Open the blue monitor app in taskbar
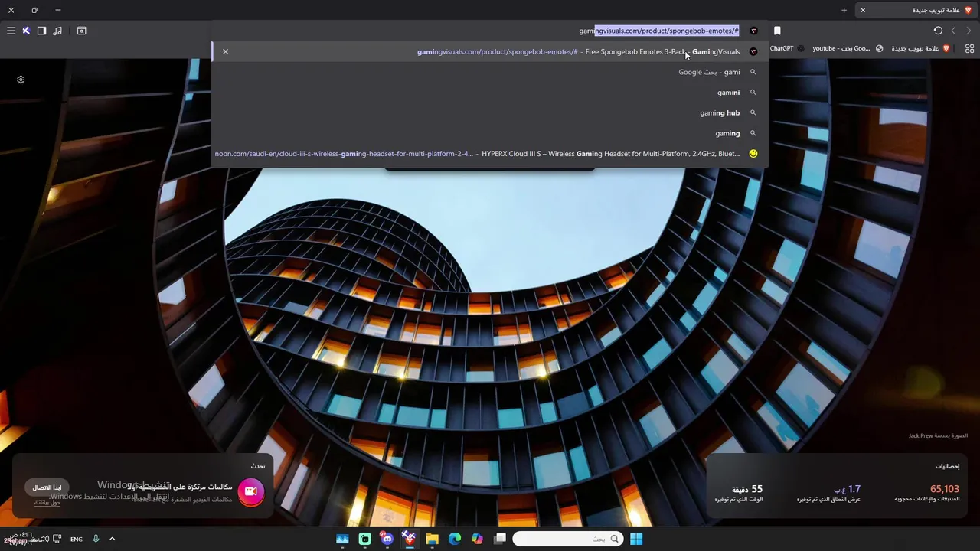Screen dimensions: 980x551 point(342,539)
